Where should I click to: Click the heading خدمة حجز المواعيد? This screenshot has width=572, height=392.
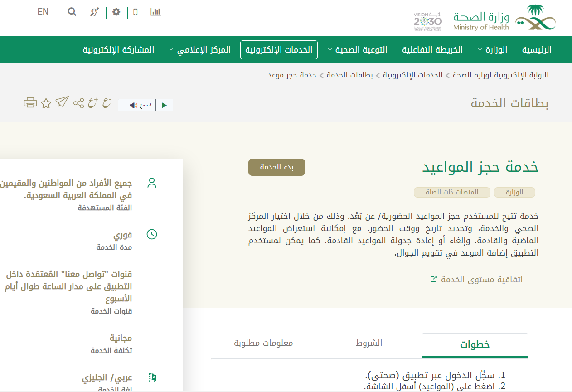point(480,167)
